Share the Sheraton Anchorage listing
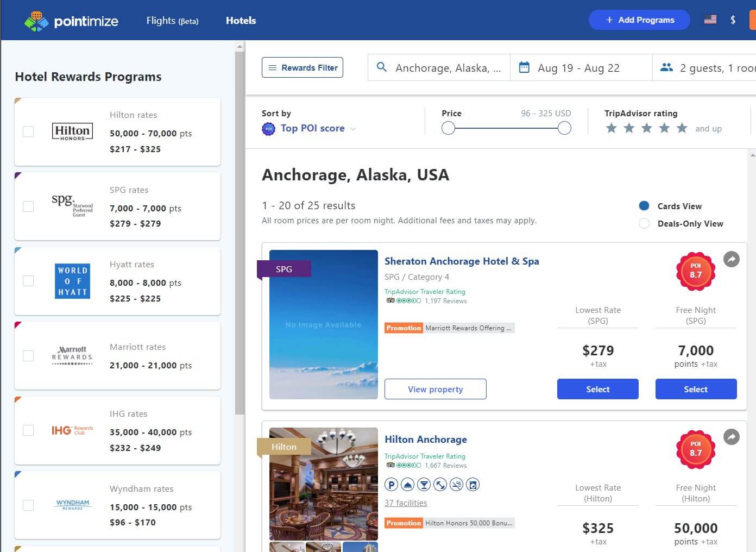756x552 pixels. coord(732,259)
